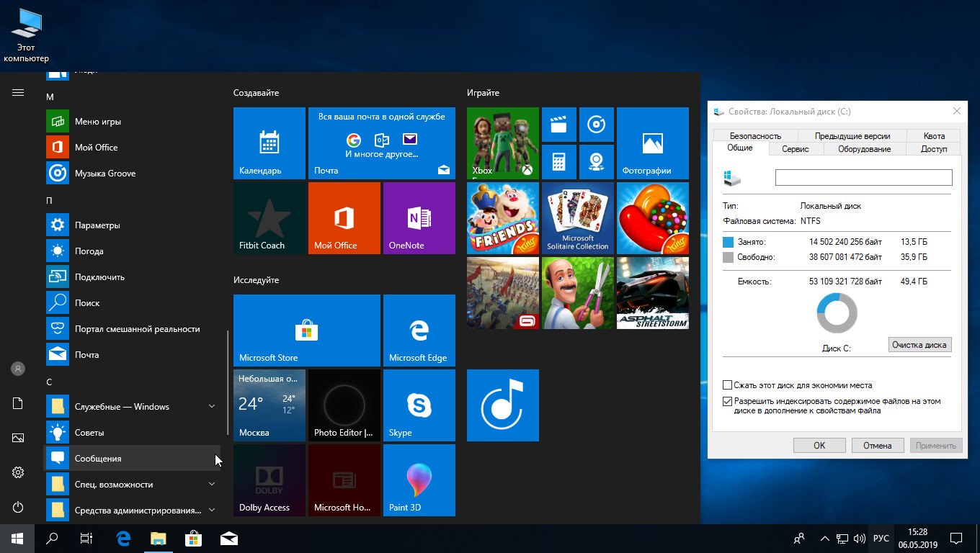Image resolution: width=980 pixels, height=553 pixels.
Task: Open Параметры in the app list
Action: pyautogui.click(x=133, y=225)
